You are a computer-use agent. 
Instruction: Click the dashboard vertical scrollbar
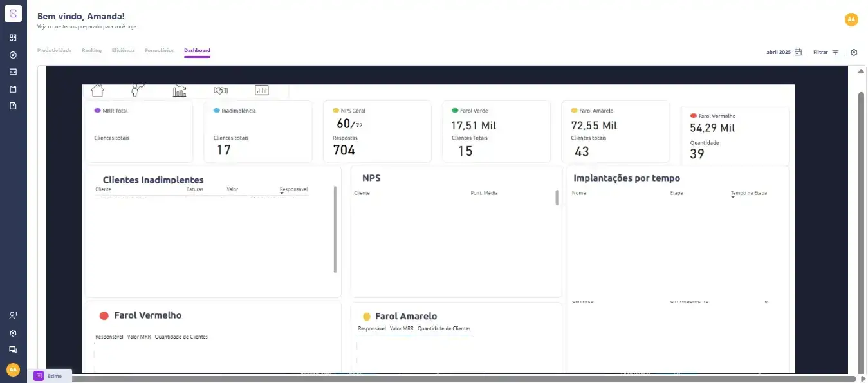pyautogui.click(x=862, y=232)
